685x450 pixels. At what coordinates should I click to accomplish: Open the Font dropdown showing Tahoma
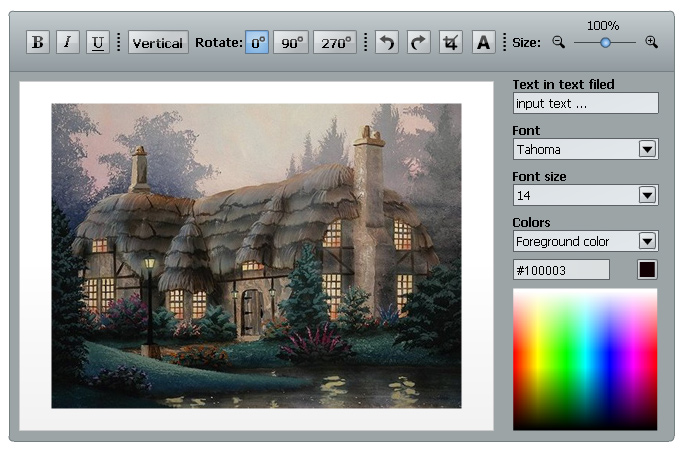pyautogui.click(x=585, y=149)
